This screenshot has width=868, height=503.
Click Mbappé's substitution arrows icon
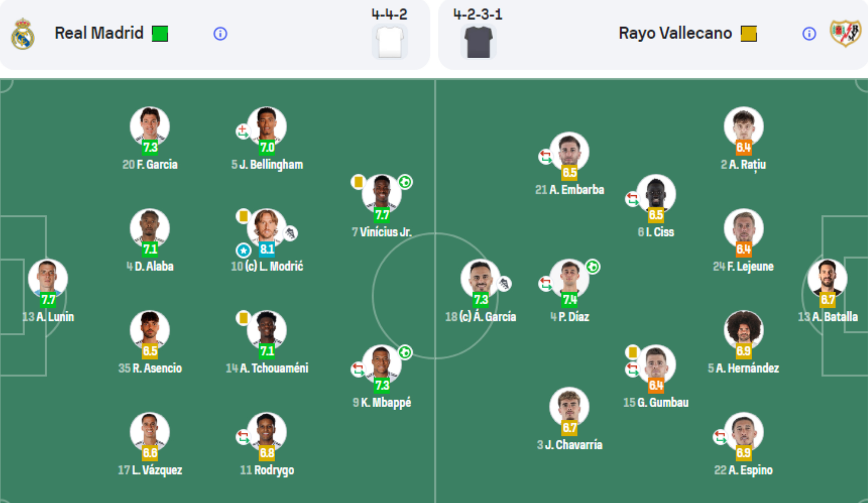[x=358, y=369]
